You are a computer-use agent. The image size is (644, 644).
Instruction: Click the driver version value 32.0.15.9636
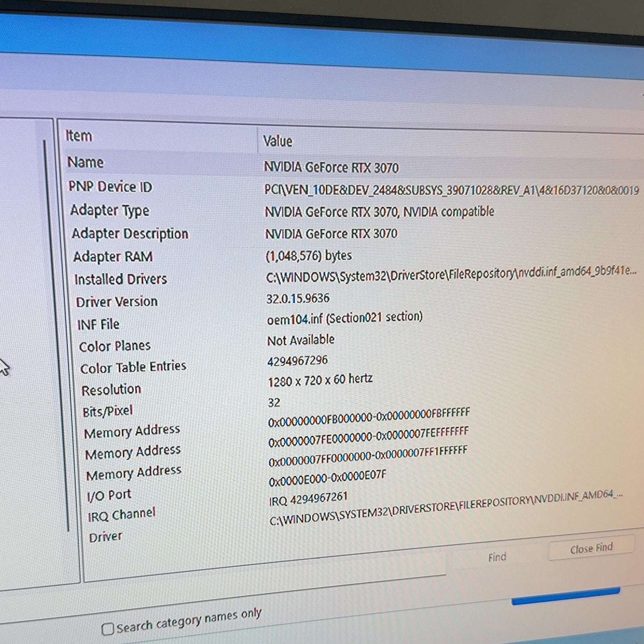pos(298,298)
